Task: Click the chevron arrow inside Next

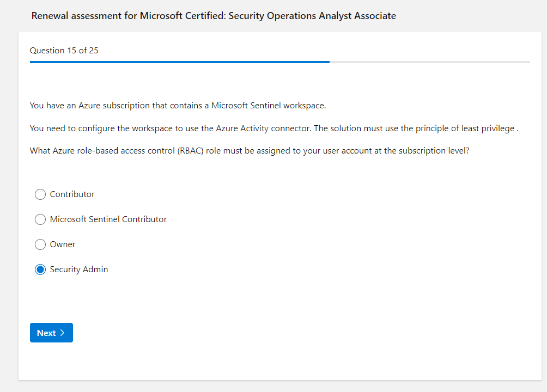Action: pyautogui.click(x=62, y=333)
